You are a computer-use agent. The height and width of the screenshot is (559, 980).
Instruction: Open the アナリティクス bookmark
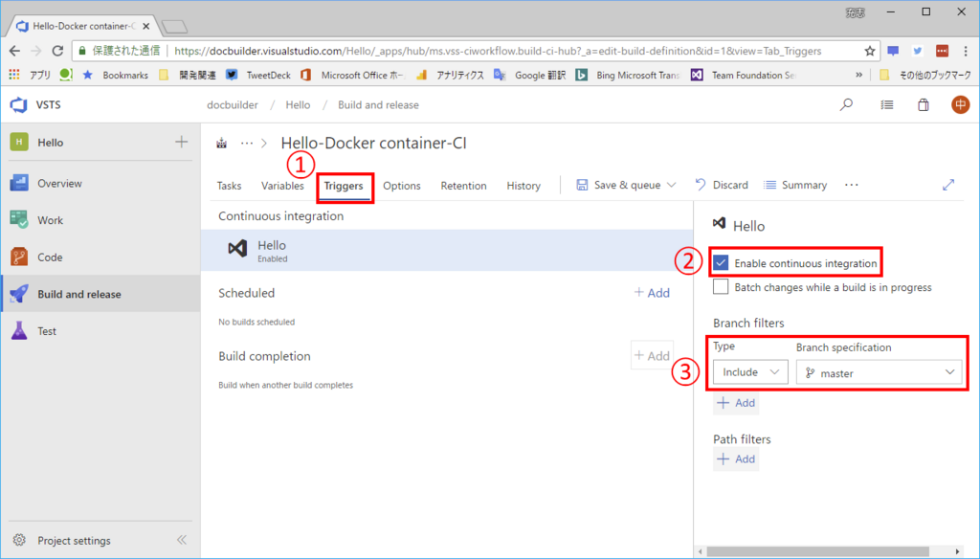click(x=450, y=75)
